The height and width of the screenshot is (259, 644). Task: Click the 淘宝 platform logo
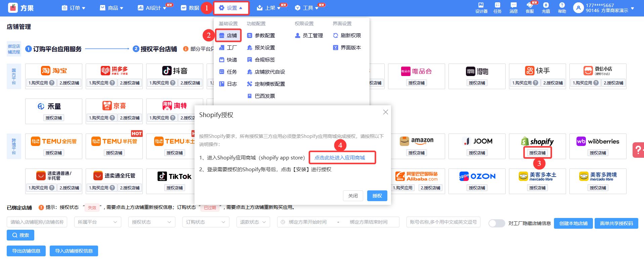54,71
